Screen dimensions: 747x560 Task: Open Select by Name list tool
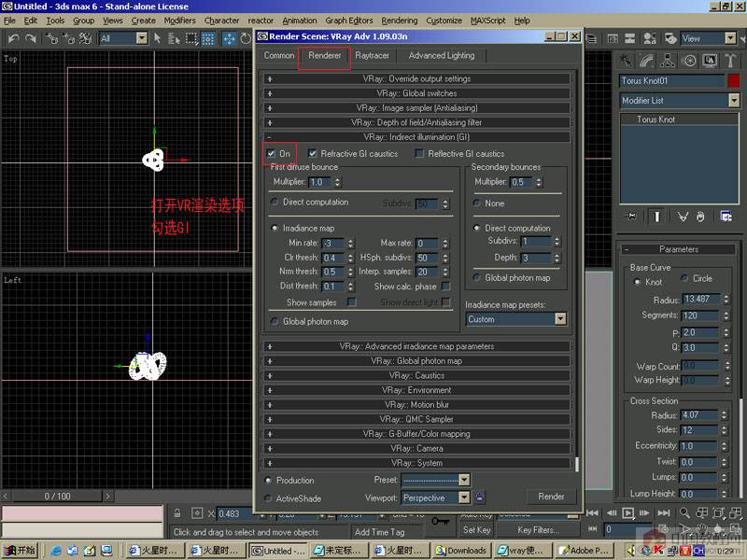tap(174, 38)
